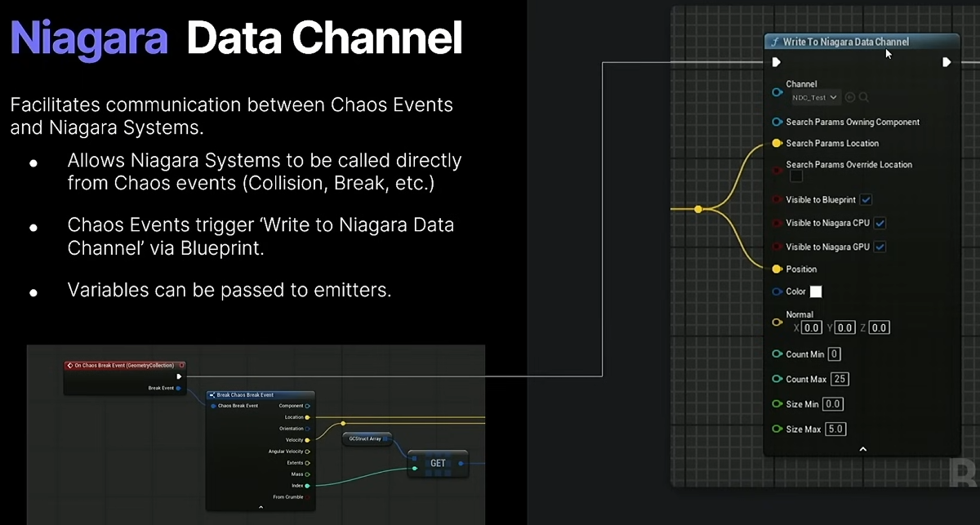The image size is (980, 525).
Task: Click the Channel input pin
Action: (x=777, y=92)
